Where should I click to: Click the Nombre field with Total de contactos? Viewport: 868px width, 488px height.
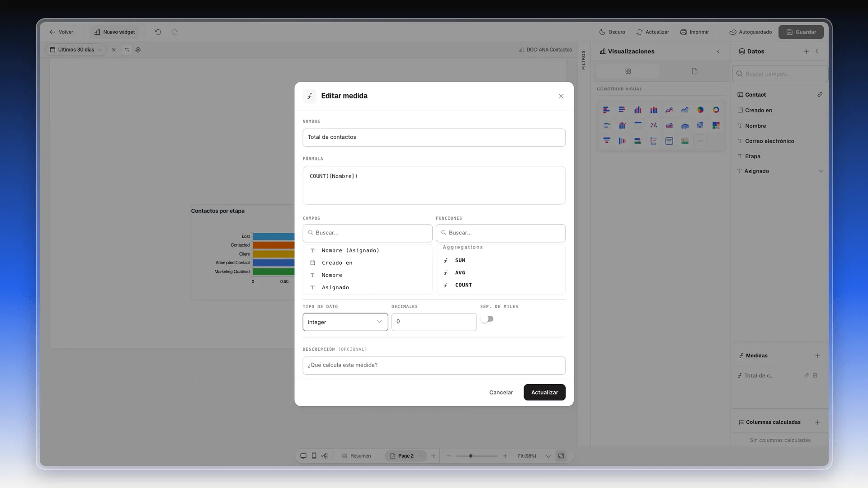(x=434, y=137)
